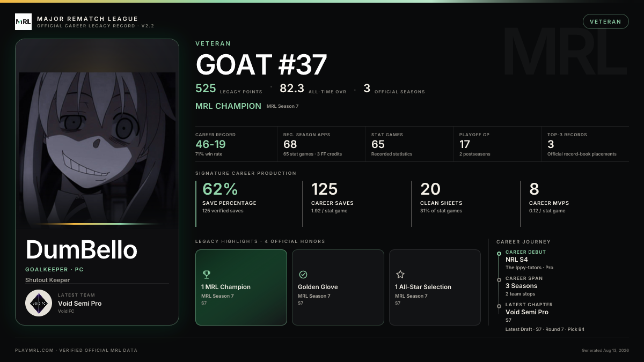This screenshot has width=644, height=362.
Task: Click the Career Debut timeline dot
Action: (x=499, y=253)
